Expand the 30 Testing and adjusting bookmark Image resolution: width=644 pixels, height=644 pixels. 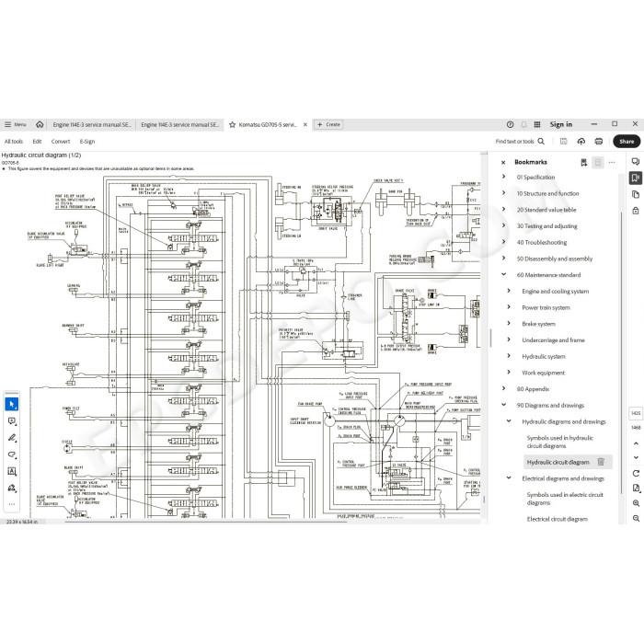pyautogui.click(x=504, y=225)
